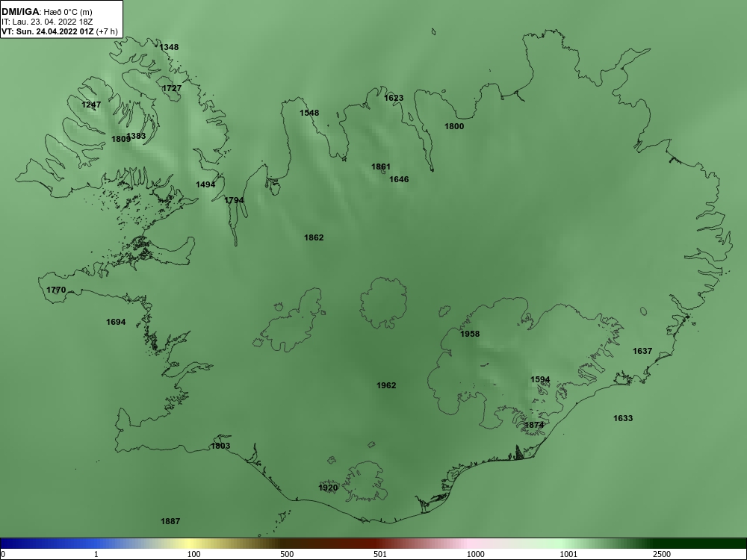Click the 1727 height label

(x=172, y=89)
